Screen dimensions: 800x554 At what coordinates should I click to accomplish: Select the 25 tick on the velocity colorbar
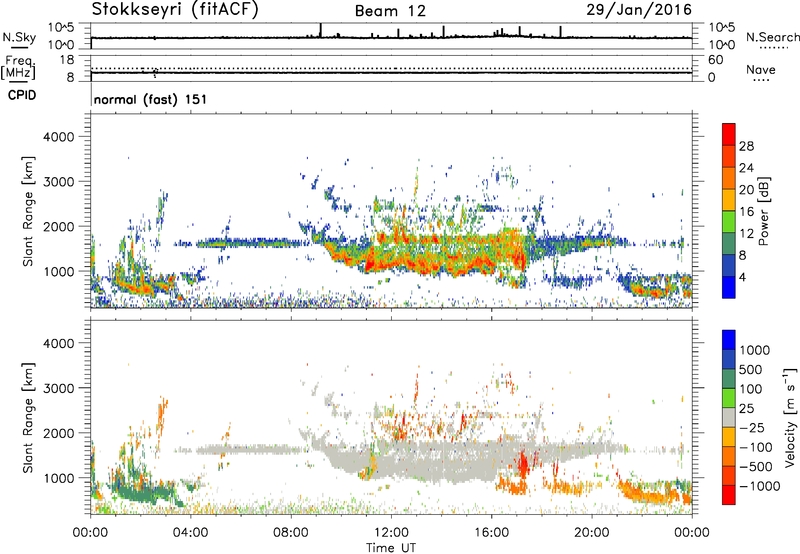(x=747, y=409)
